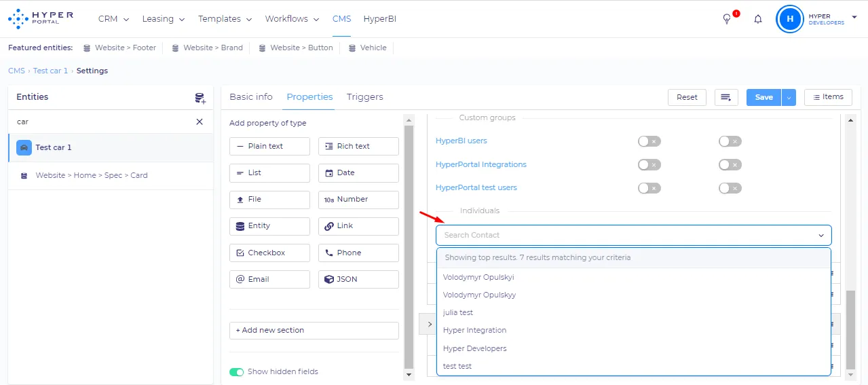868x385 pixels.
Task: Toggle second switch for HyperBI users
Action: (730, 141)
